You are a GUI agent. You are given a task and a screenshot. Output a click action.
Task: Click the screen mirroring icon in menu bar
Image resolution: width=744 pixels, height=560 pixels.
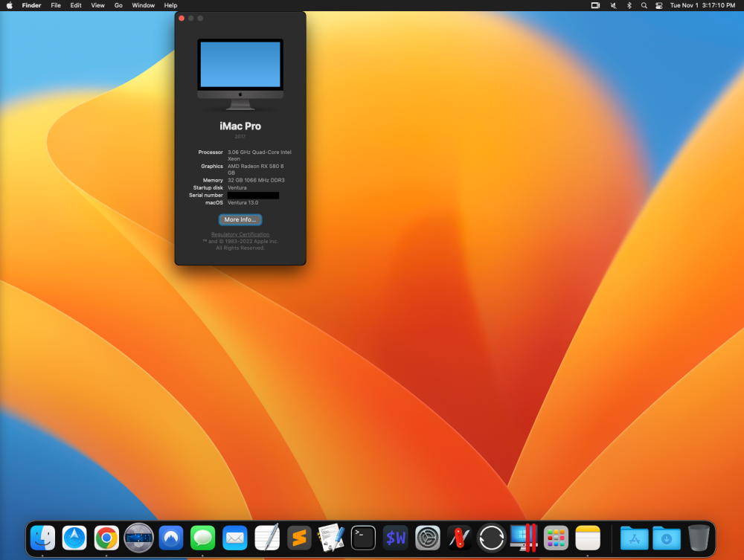click(595, 5)
